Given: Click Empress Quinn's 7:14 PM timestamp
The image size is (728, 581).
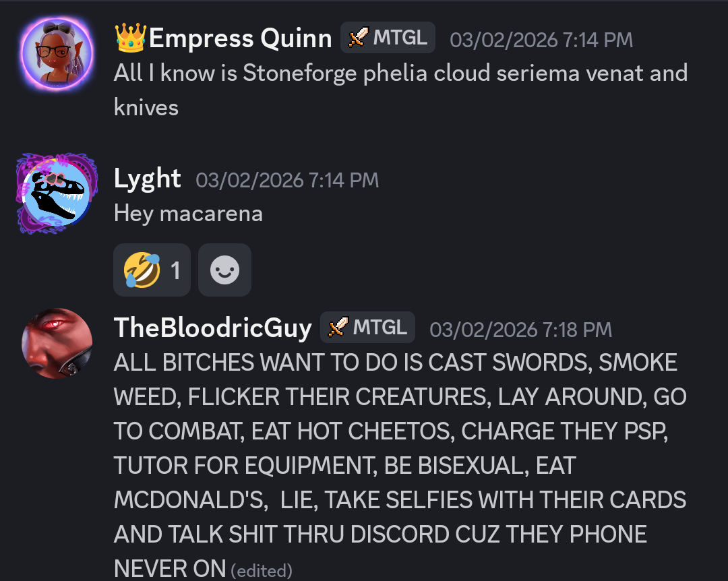Looking at the screenshot, I should [541, 40].
